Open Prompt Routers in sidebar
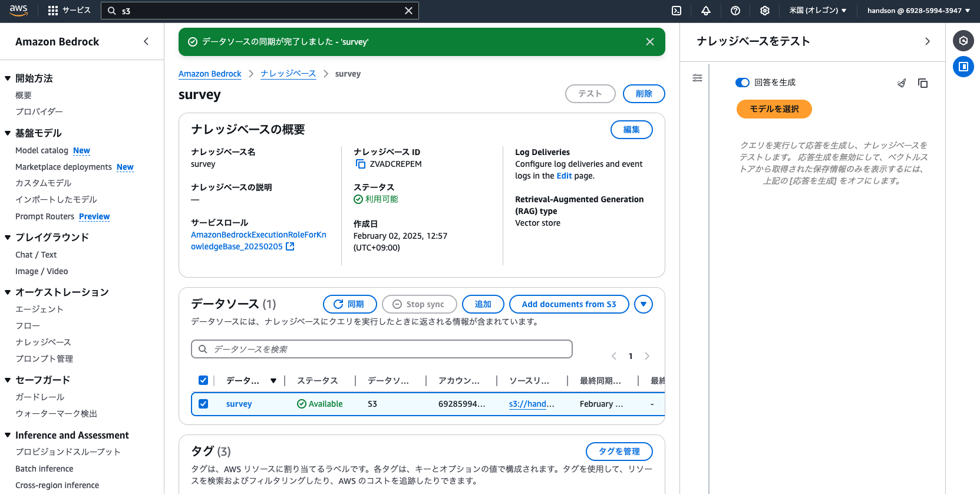 click(x=45, y=216)
